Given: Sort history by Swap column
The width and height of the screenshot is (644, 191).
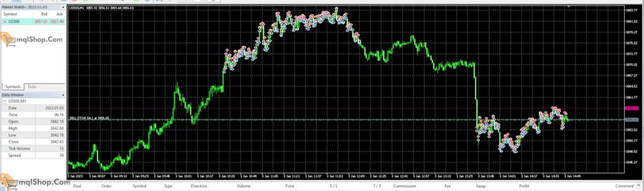Looking at the screenshot, I should point(481,186).
